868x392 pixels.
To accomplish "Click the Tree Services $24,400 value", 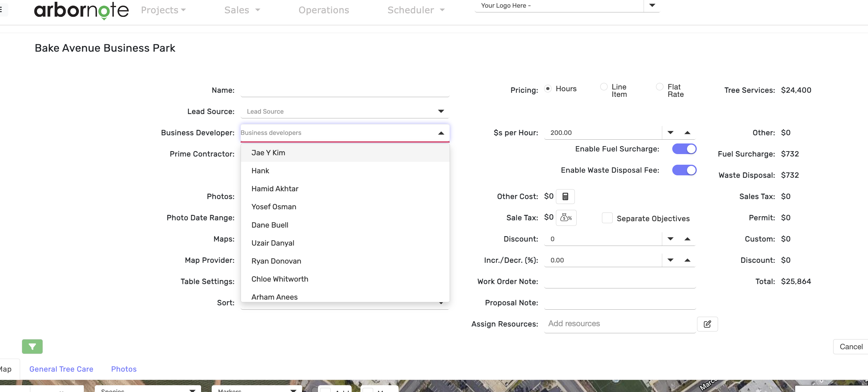I will (796, 90).
